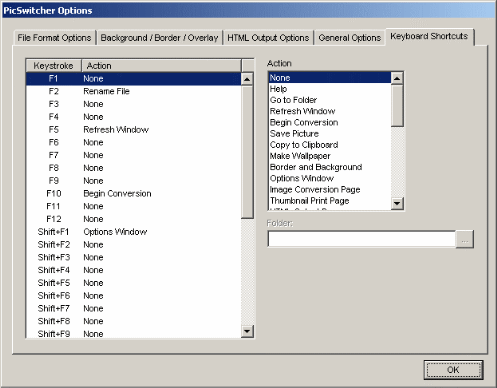The width and height of the screenshot is (497, 388).
Task: Choose Help in the Action list
Action: click(330, 89)
